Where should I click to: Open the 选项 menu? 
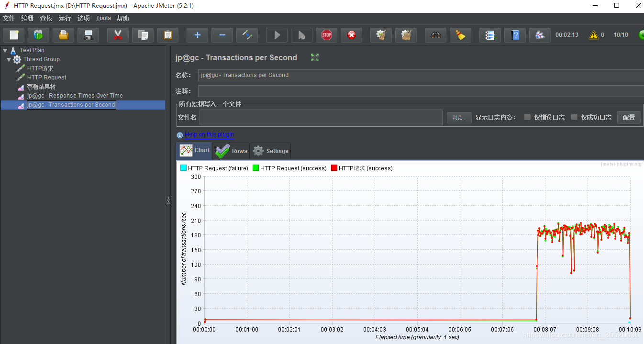tap(84, 18)
